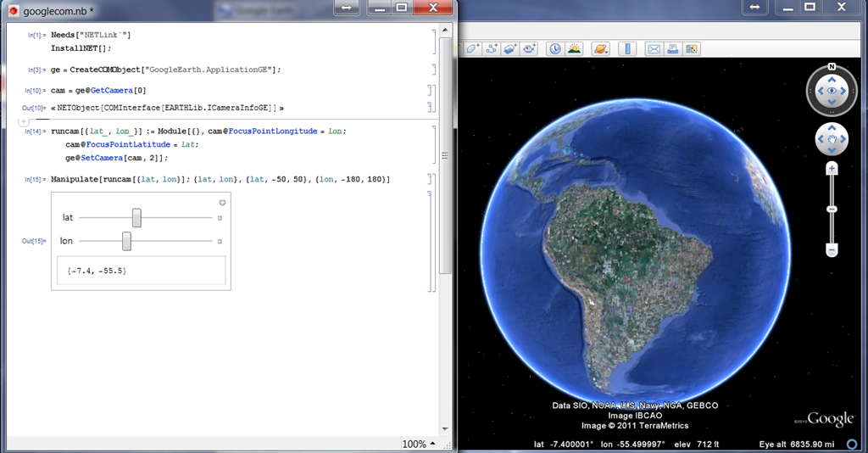Viewport: 868px width, 453px height.
Task: Click the Add Path icon in Google Earth
Action: (491, 48)
